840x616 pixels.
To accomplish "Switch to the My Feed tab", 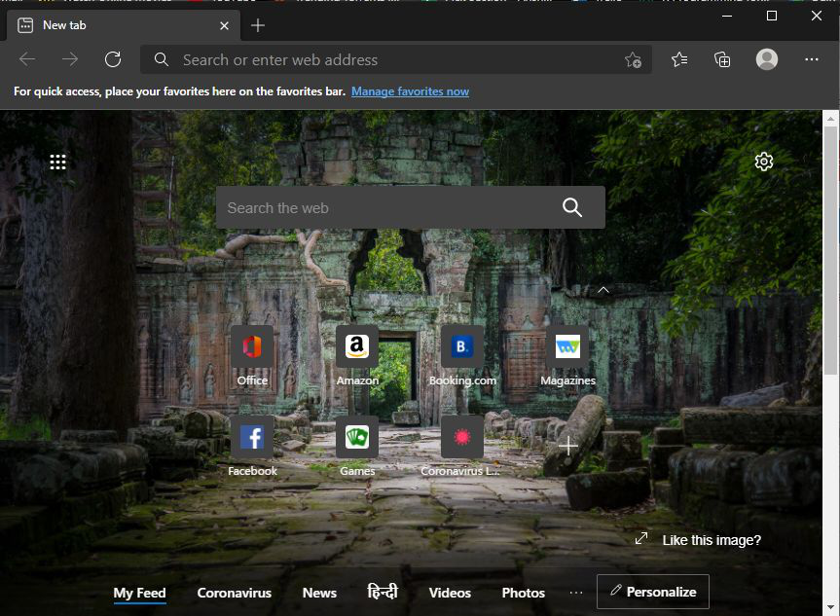I will [x=139, y=593].
